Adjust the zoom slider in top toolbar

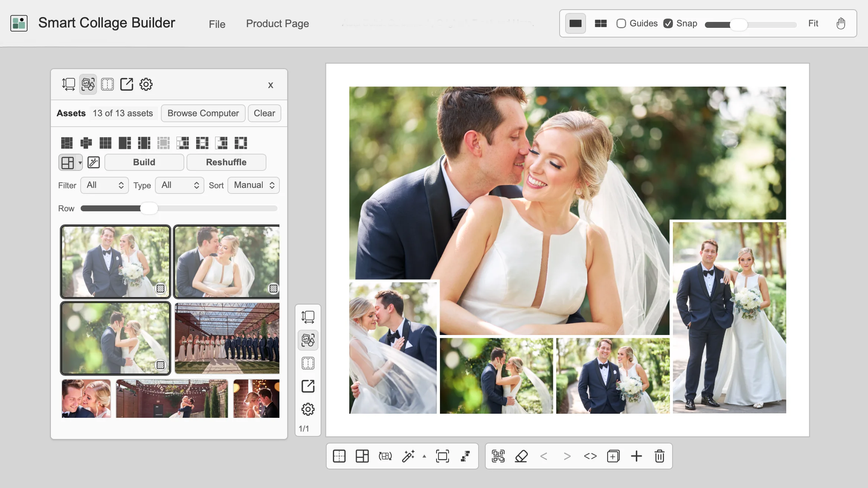pyautogui.click(x=750, y=25)
